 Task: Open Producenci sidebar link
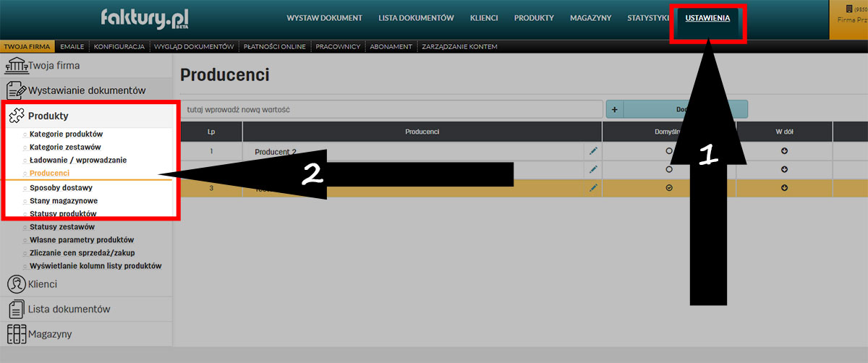(x=50, y=173)
